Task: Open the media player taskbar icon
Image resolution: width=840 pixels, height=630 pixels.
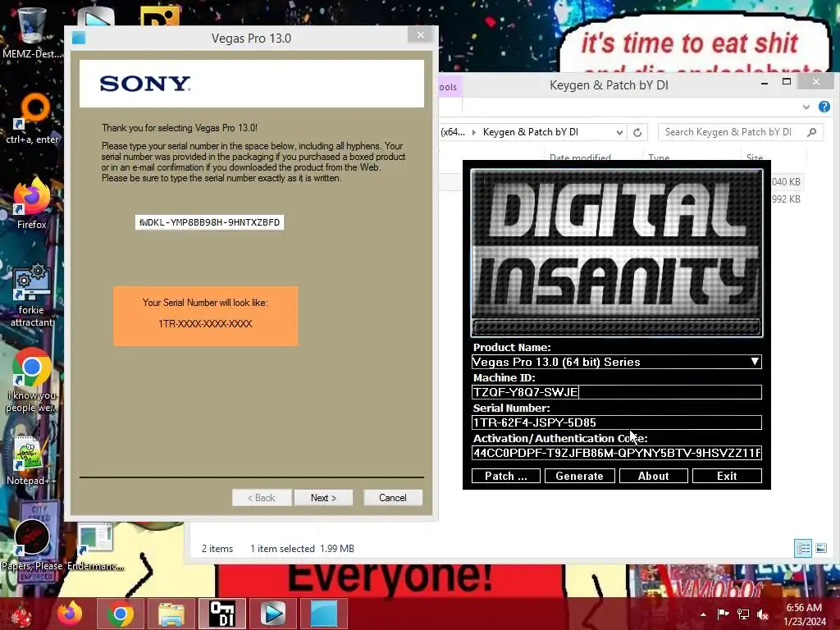Action: [272, 614]
